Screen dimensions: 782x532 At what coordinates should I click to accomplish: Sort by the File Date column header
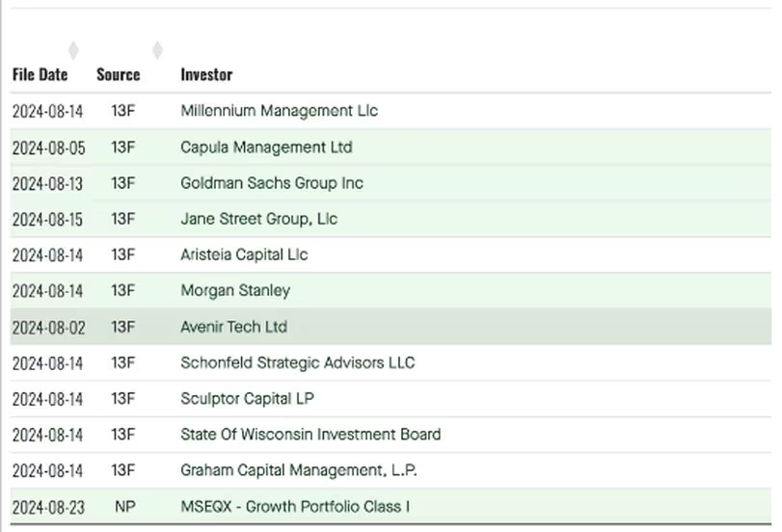[x=40, y=74]
